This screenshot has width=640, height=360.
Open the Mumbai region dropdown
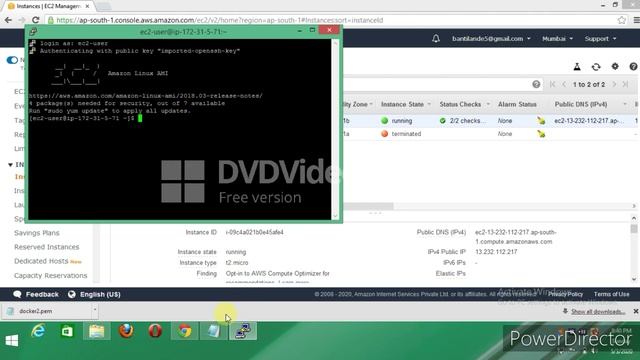pos(557,38)
